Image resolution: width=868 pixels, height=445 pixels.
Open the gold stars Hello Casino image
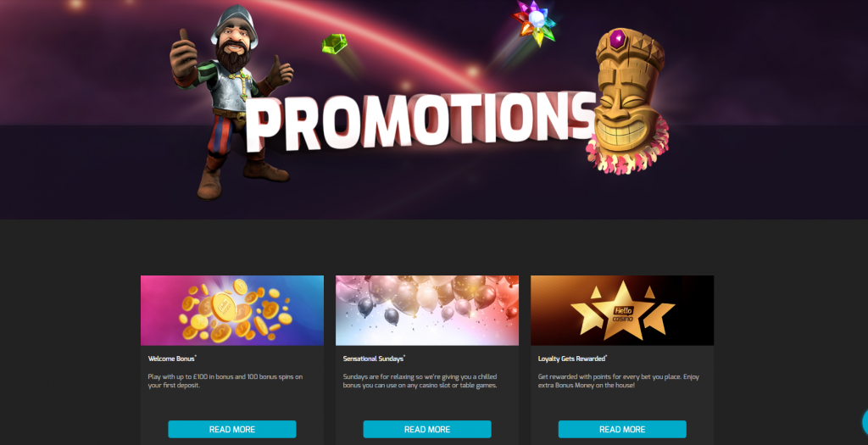point(622,310)
